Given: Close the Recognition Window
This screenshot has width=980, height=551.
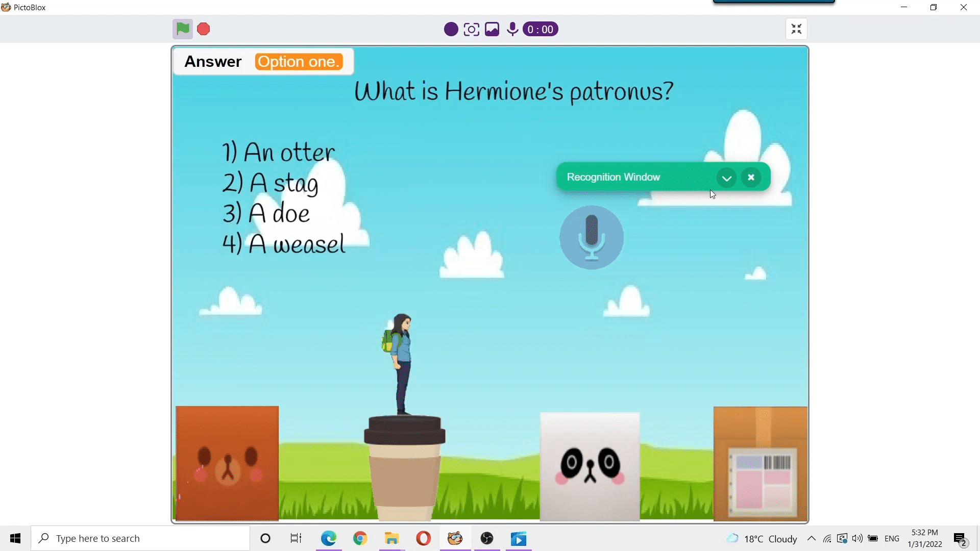Looking at the screenshot, I should coord(750,177).
